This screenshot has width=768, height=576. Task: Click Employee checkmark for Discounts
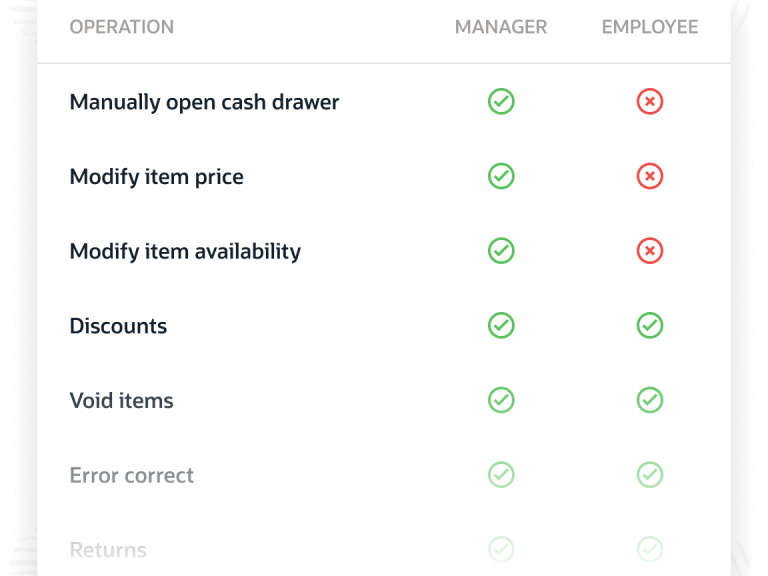[650, 326]
